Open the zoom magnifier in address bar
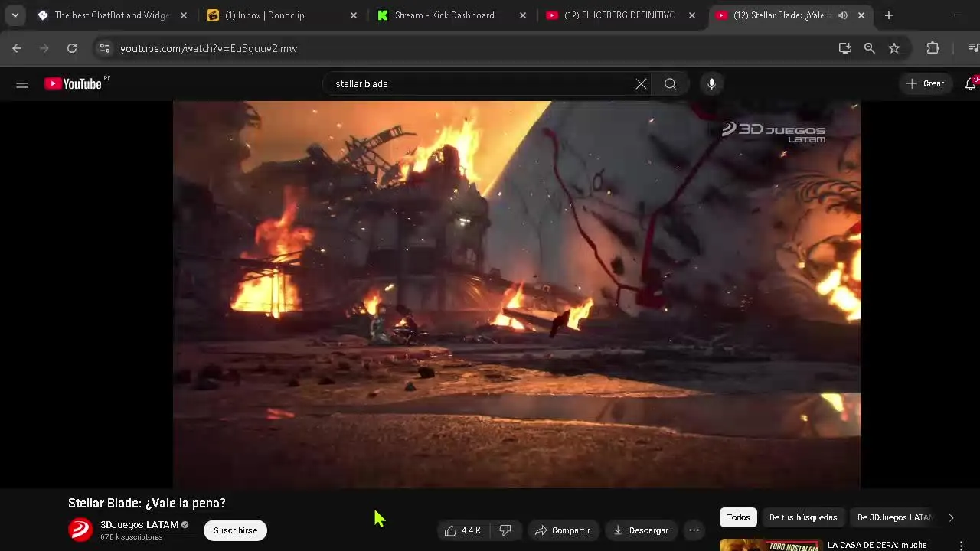The width and height of the screenshot is (980, 551). [869, 48]
